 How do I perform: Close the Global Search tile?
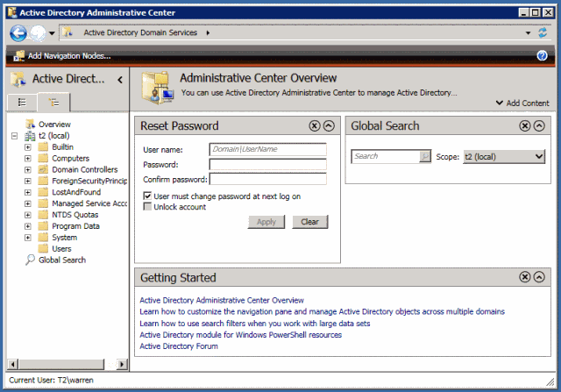click(525, 125)
